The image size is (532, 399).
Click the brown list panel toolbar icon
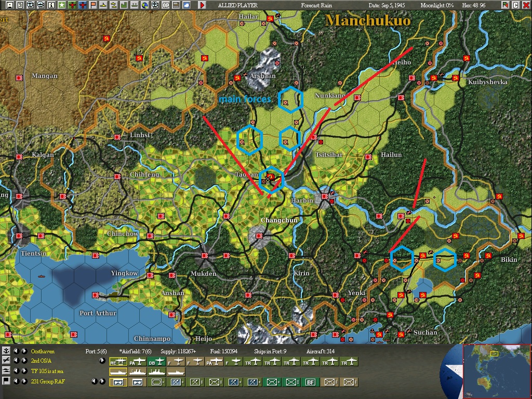point(176,5)
